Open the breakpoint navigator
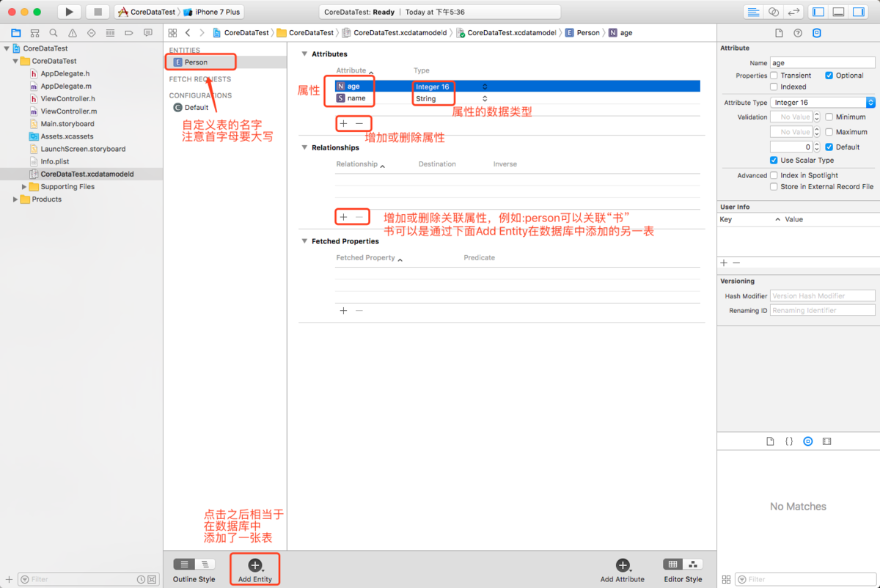Viewport: 880px width, 588px height. [129, 33]
